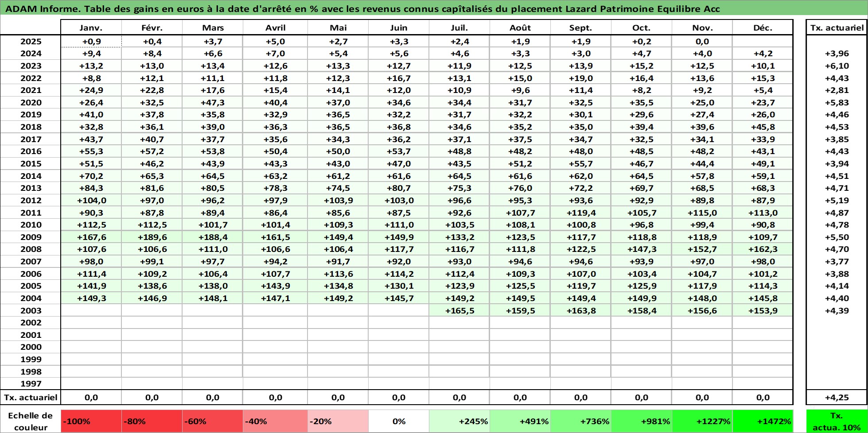Select the +147,3 cell in Oct. 2008
Image resolution: width=868 pixels, height=433 pixels.
[x=641, y=249]
